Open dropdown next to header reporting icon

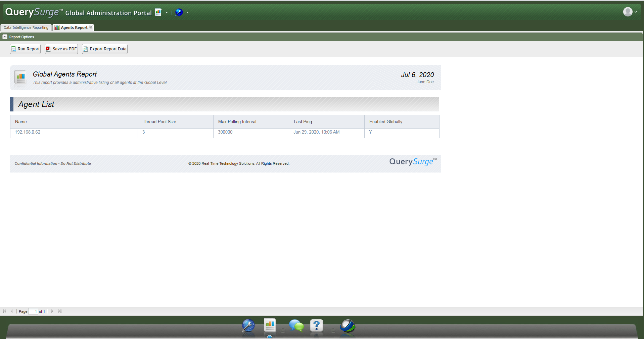167,13
